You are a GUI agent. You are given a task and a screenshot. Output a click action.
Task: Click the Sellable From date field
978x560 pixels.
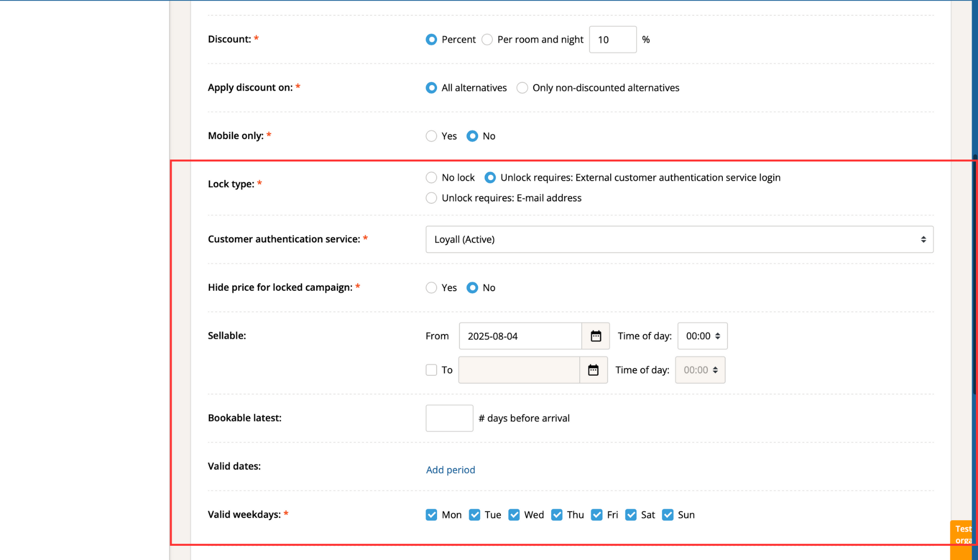click(520, 336)
